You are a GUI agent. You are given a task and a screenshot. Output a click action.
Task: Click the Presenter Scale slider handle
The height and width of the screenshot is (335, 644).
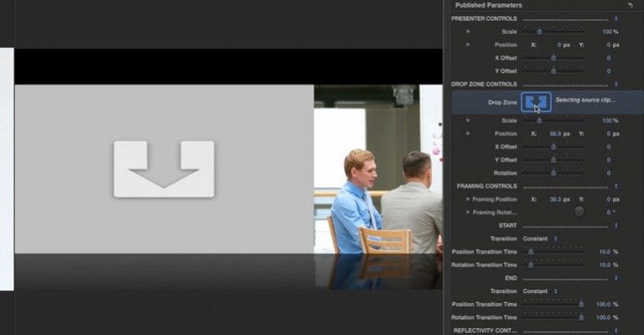click(x=539, y=32)
